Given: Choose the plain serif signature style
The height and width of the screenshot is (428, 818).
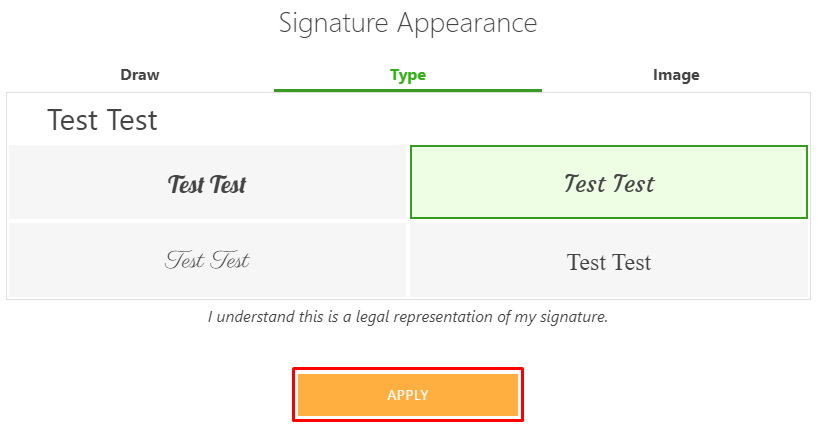Looking at the screenshot, I should click(x=609, y=260).
